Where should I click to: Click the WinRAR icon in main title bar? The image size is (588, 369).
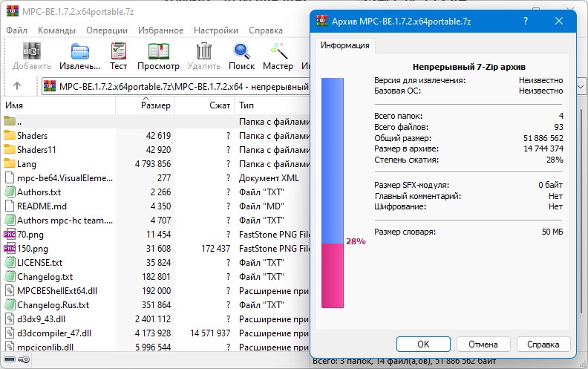click(13, 11)
